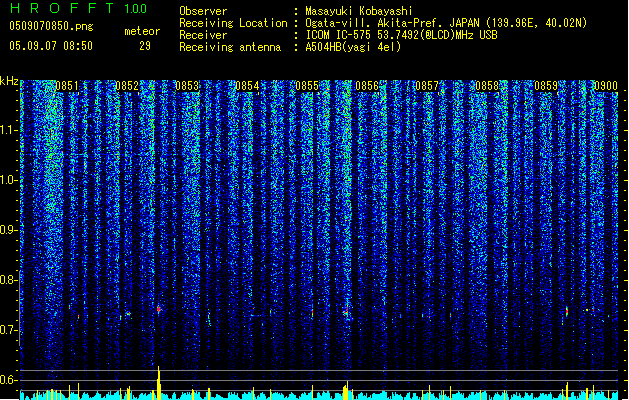Click the Receiving antenna label

click(x=230, y=47)
